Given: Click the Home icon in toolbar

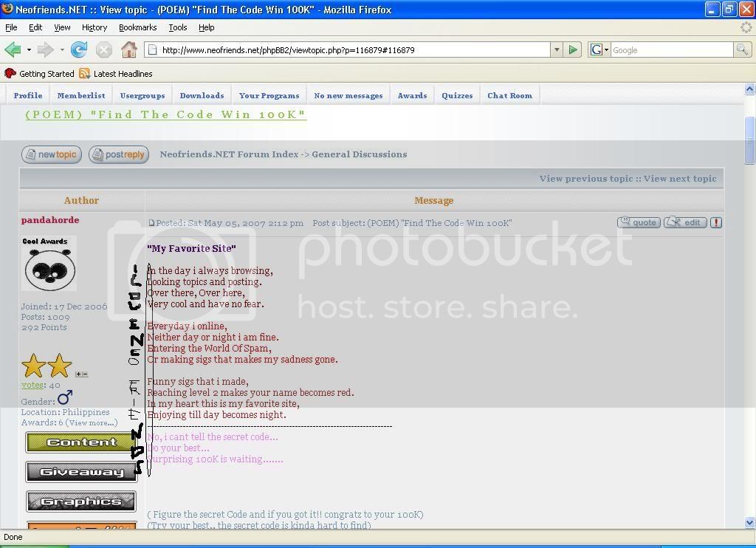Looking at the screenshot, I should click(x=129, y=50).
